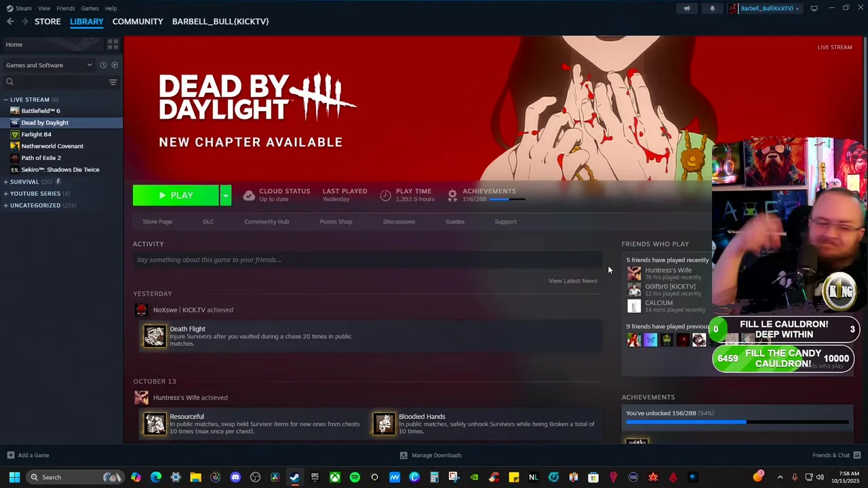Screen dimensions: 868x488
Task: Open the Death Flight achievement icon
Action: click(154, 336)
